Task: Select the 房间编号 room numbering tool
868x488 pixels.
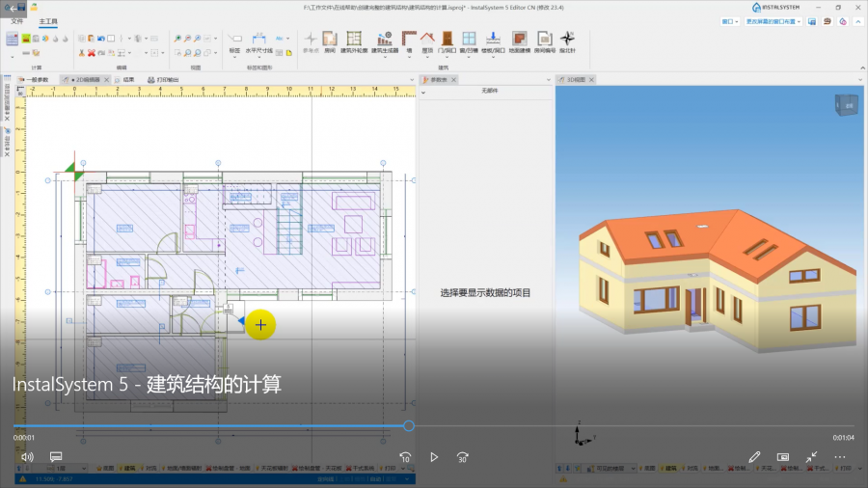Action: click(x=544, y=41)
